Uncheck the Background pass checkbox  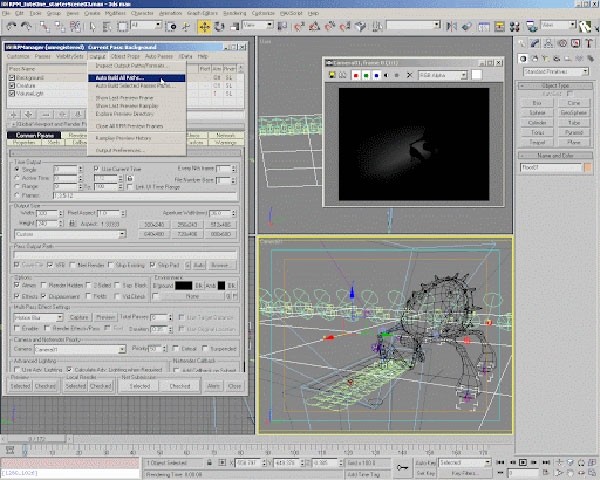[12, 77]
